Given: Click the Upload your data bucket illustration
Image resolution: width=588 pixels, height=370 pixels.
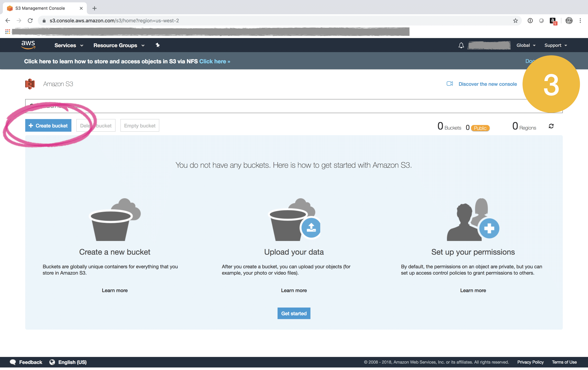Looking at the screenshot, I should 294,219.
